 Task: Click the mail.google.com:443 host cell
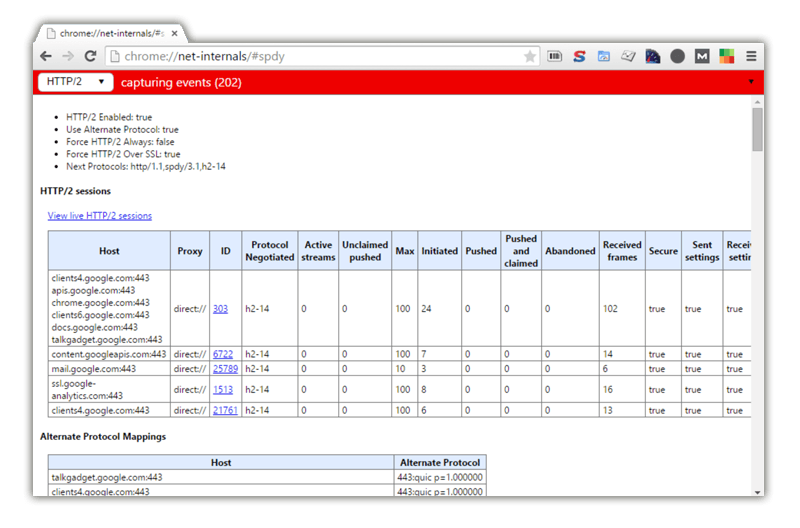[109, 369]
